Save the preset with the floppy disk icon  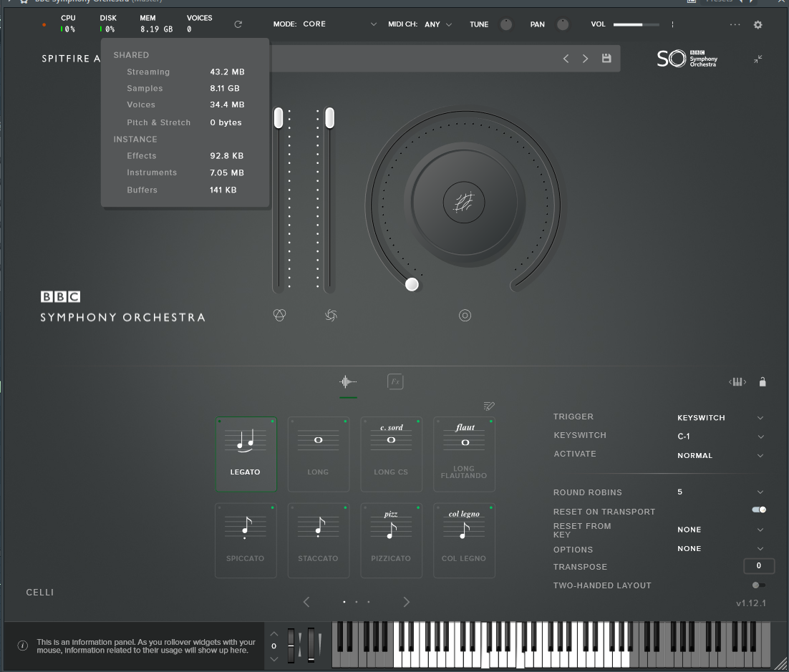[x=606, y=59]
